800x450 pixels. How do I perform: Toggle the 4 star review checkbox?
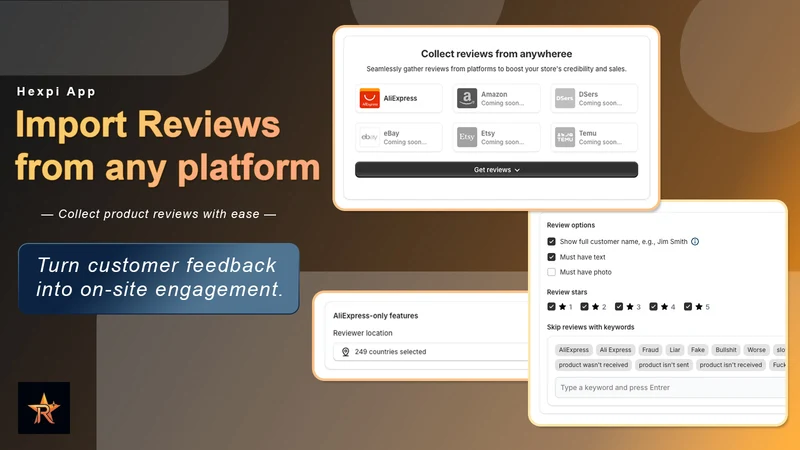654,307
